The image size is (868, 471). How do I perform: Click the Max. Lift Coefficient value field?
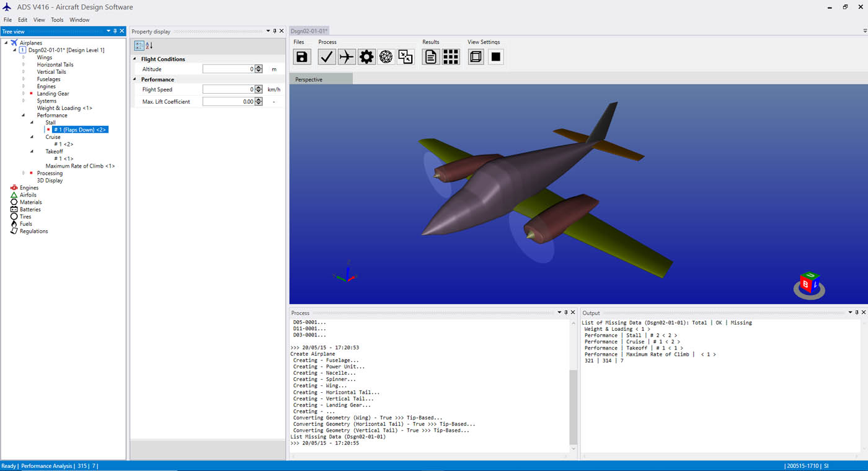[x=228, y=102]
